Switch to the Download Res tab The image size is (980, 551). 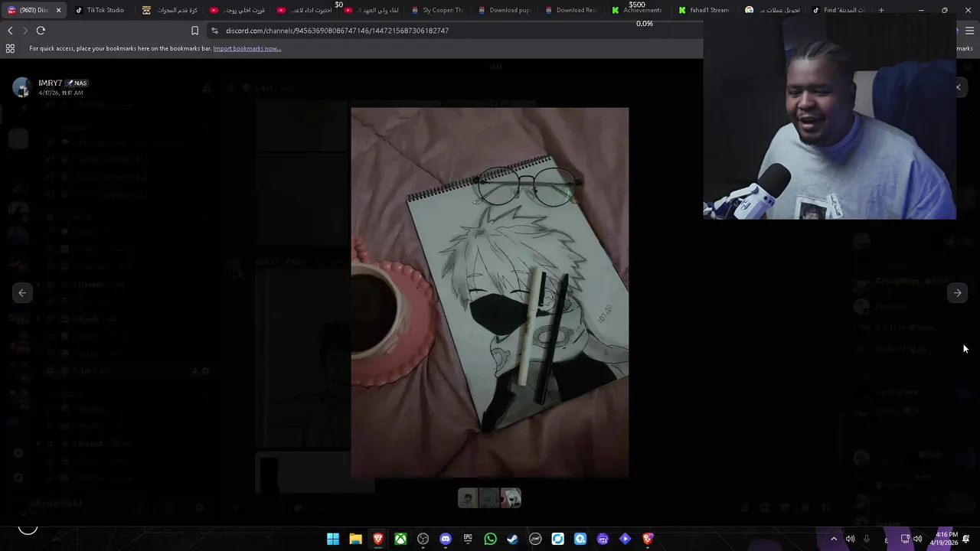pos(570,10)
